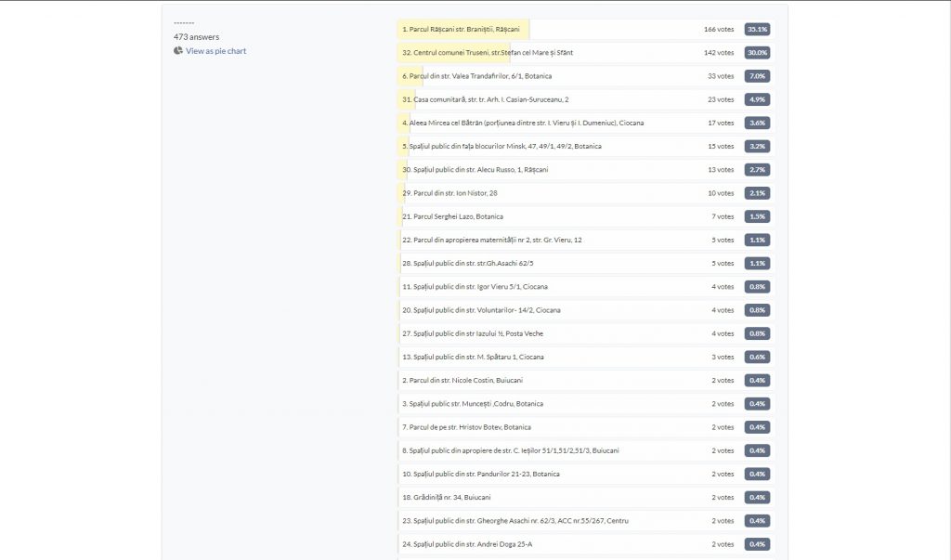Click the 1.5% badge for Serghei Lazo
Image resolution: width=951 pixels, height=560 pixels.
(757, 216)
